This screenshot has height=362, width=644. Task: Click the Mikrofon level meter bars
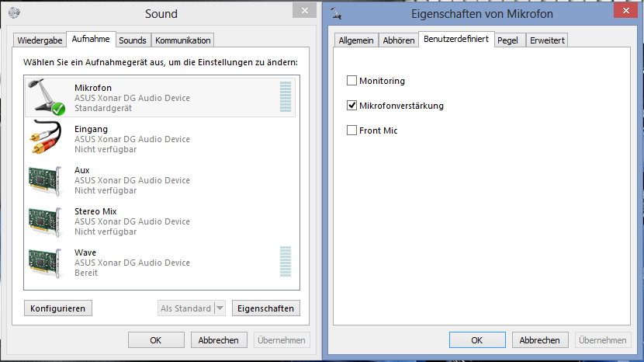point(286,98)
